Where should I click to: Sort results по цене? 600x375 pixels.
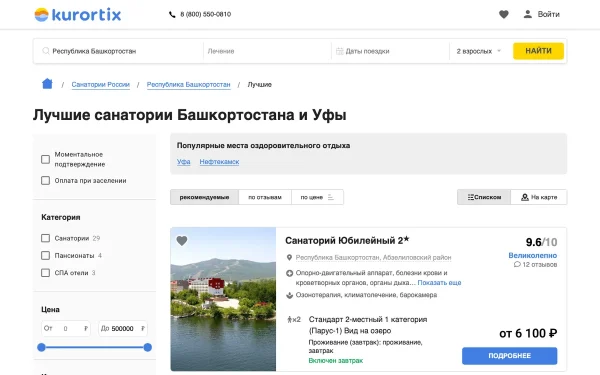click(x=317, y=197)
